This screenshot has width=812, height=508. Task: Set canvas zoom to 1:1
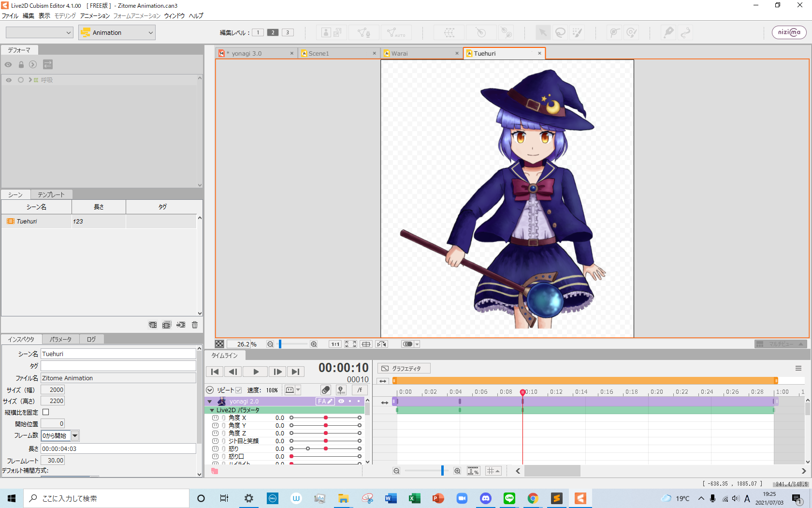coord(335,344)
